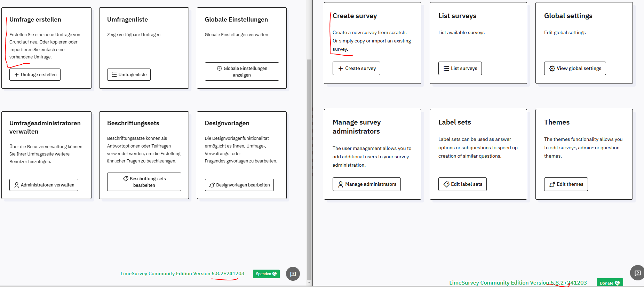Click the gear icon on View global settings
Viewport: 644px width, 287px height.
coord(552,69)
